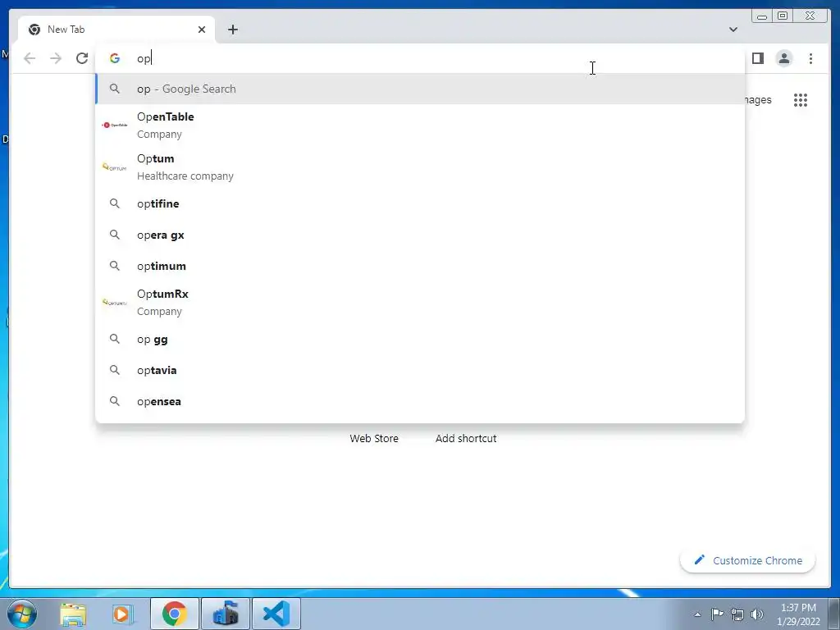Click the address bar containing 'op'

click(x=420, y=58)
